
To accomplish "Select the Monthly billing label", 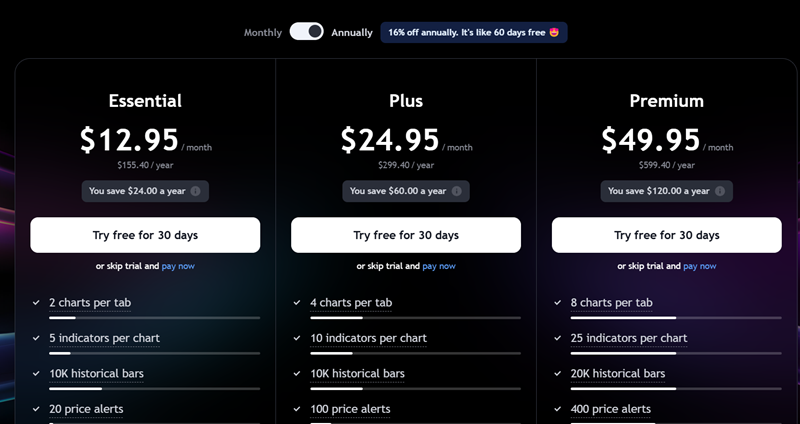I will pos(263,32).
